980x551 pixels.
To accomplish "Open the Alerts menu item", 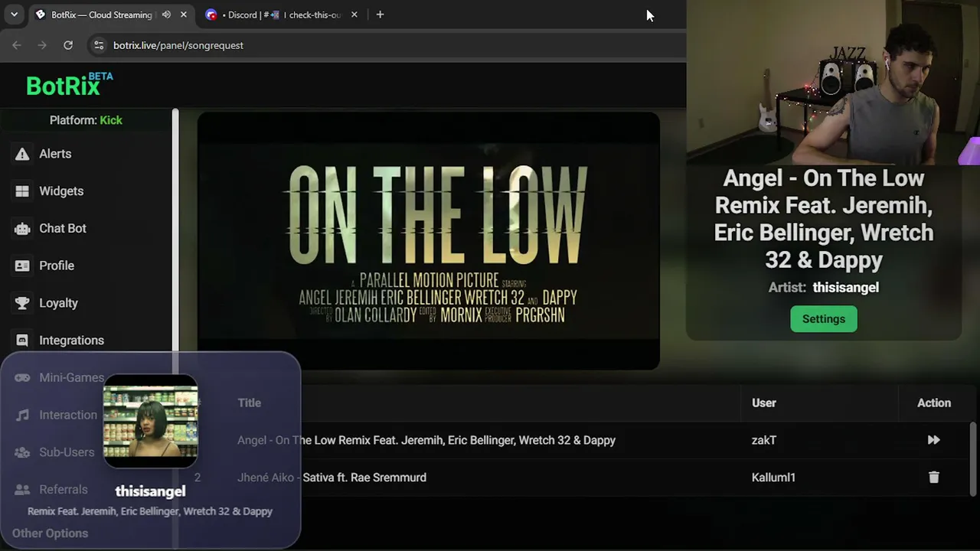I will (55, 154).
